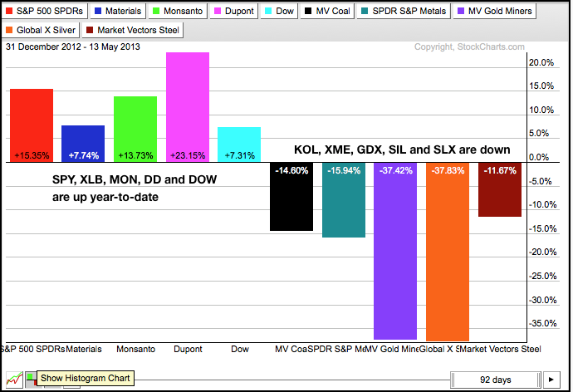Click the Dow label below the chart
The image size is (573, 392).
pos(240,350)
